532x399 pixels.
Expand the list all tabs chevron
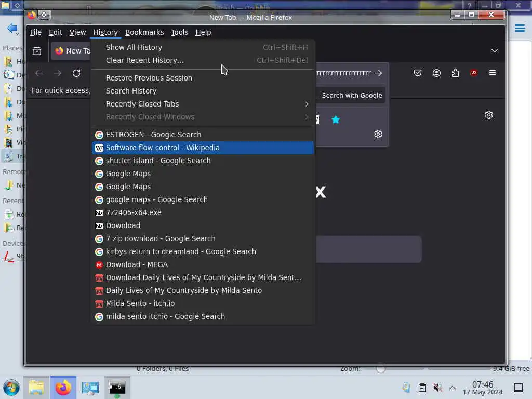pyautogui.click(x=495, y=51)
